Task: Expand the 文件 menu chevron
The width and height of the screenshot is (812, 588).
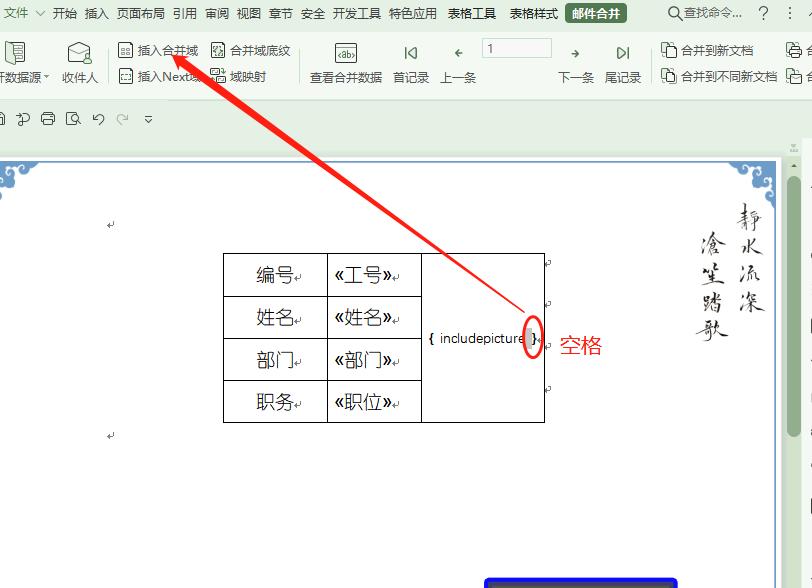Action: pyautogui.click(x=39, y=13)
